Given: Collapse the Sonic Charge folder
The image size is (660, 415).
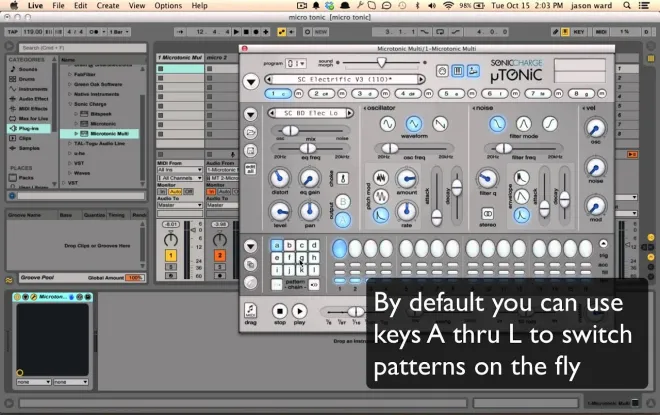Looking at the screenshot, I should pyautogui.click(x=70, y=104).
